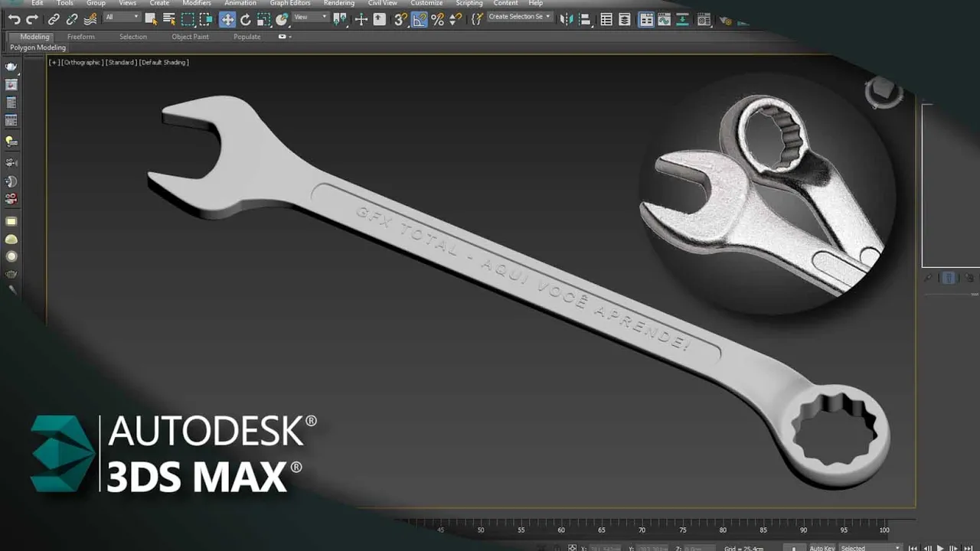Switch to the Freeform ribbon tab
980x551 pixels.
click(80, 37)
